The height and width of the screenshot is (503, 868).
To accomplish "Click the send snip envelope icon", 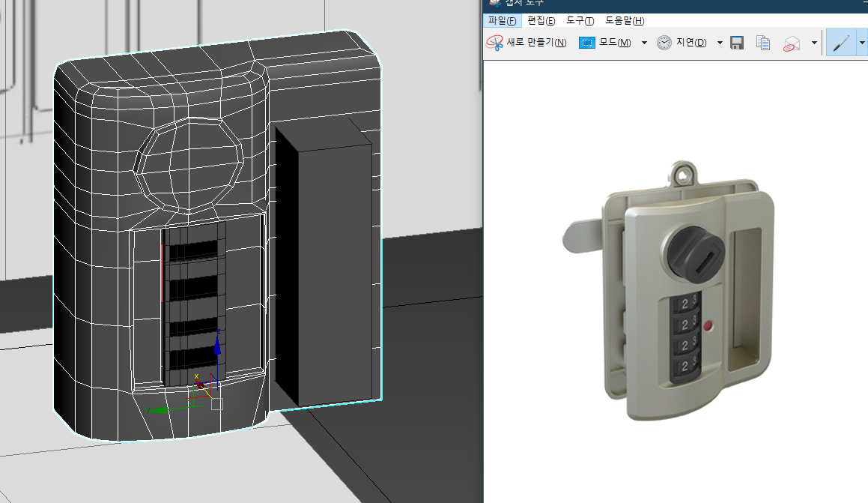I will click(x=792, y=43).
